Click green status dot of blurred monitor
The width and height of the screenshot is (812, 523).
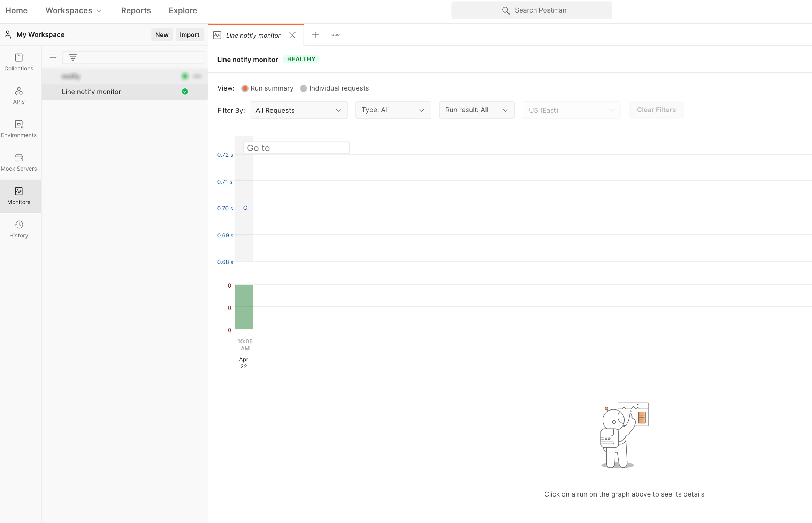pyautogui.click(x=185, y=76)
